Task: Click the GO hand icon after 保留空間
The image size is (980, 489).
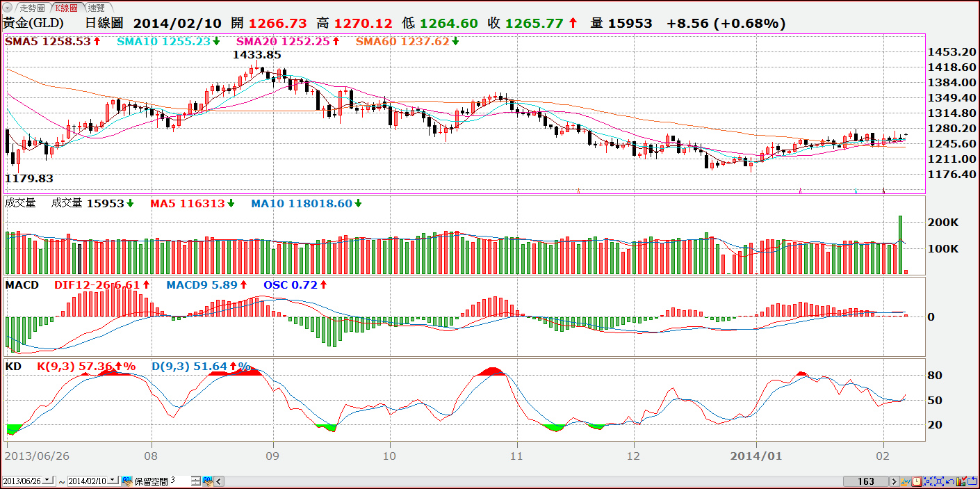Action: click(207, 481)
